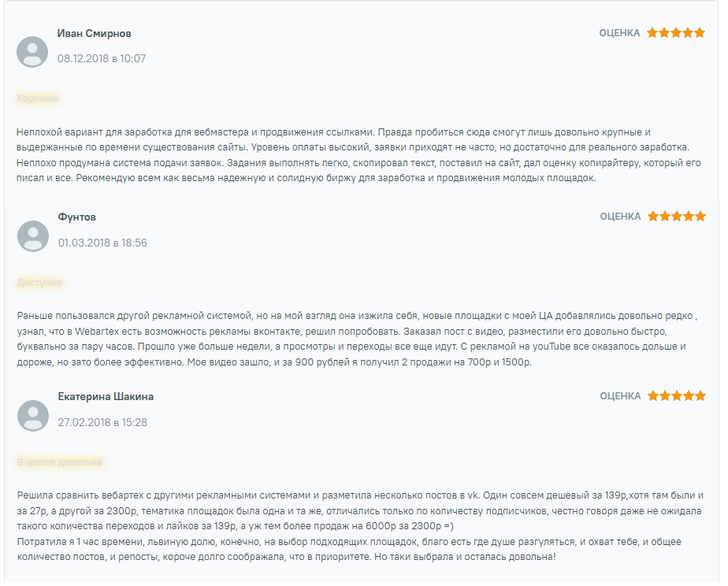
Task: Click the review title "В целом довольна"
Action: click(x=60, y=462)
